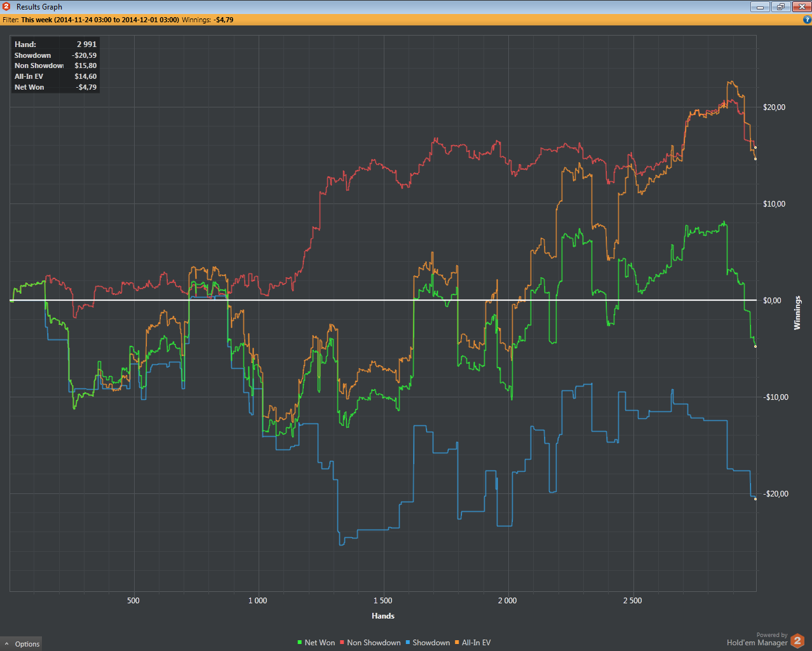Close the Results Graph window
This screenshot has width=812, height=651.
(801, 7)
